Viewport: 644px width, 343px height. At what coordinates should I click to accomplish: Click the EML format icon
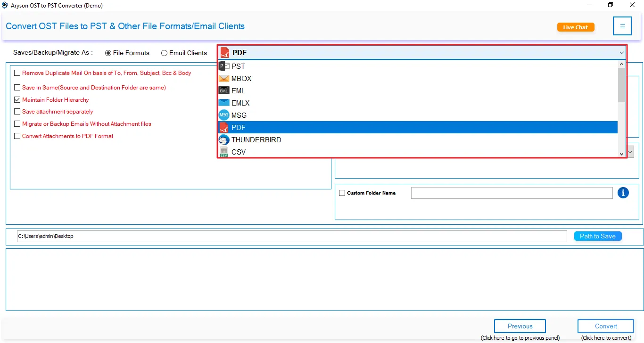pyautogui.click(x=223, y=90)
